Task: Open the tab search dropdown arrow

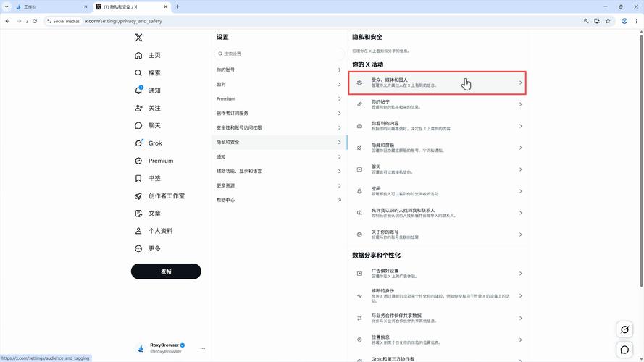Action: click(7, 7)
